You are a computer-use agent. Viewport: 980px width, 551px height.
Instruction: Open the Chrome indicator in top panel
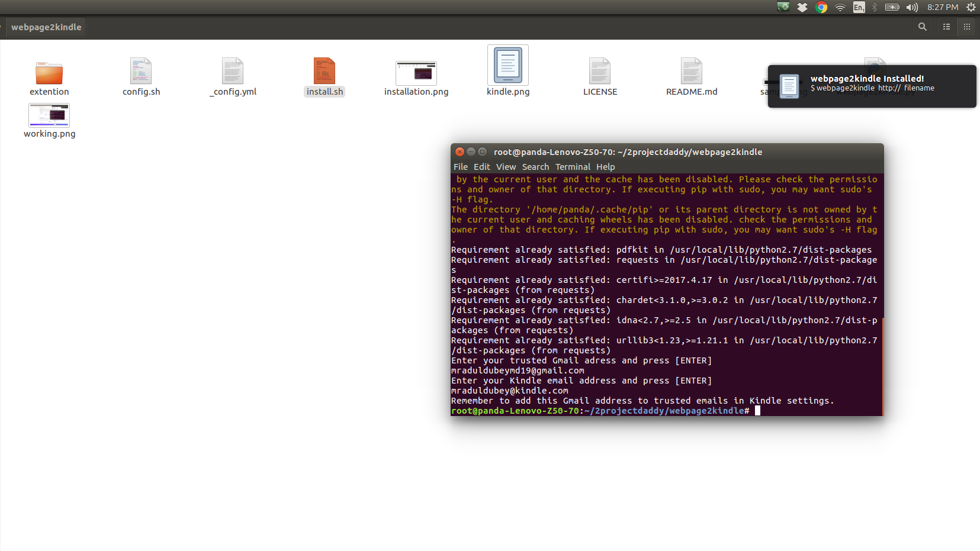(x=821, y=7)
